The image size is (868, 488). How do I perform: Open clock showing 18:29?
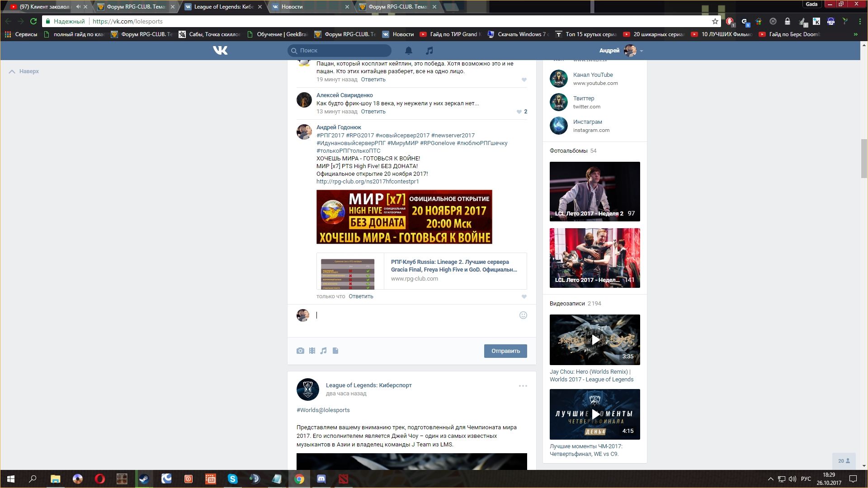click(829, 479)
